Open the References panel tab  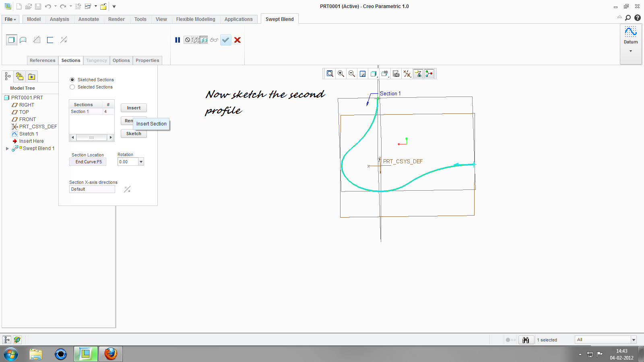[43, 60]
